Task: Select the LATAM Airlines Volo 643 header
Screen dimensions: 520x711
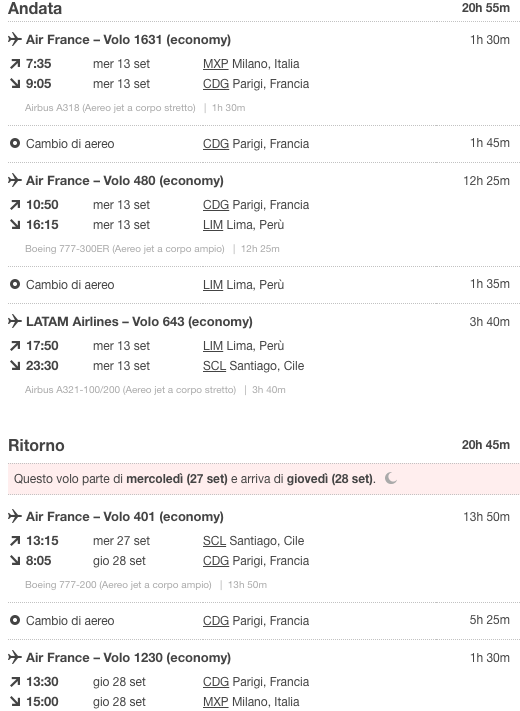Action: point(139,321)
